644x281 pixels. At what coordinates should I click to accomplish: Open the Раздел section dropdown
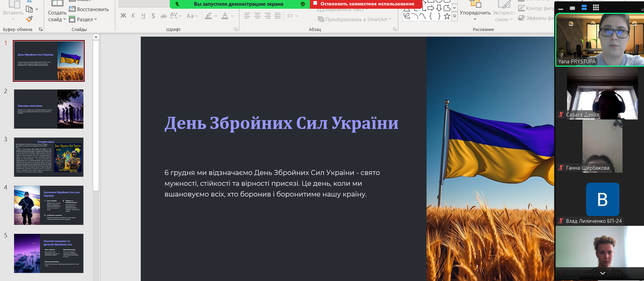click(x=83, y=19)
